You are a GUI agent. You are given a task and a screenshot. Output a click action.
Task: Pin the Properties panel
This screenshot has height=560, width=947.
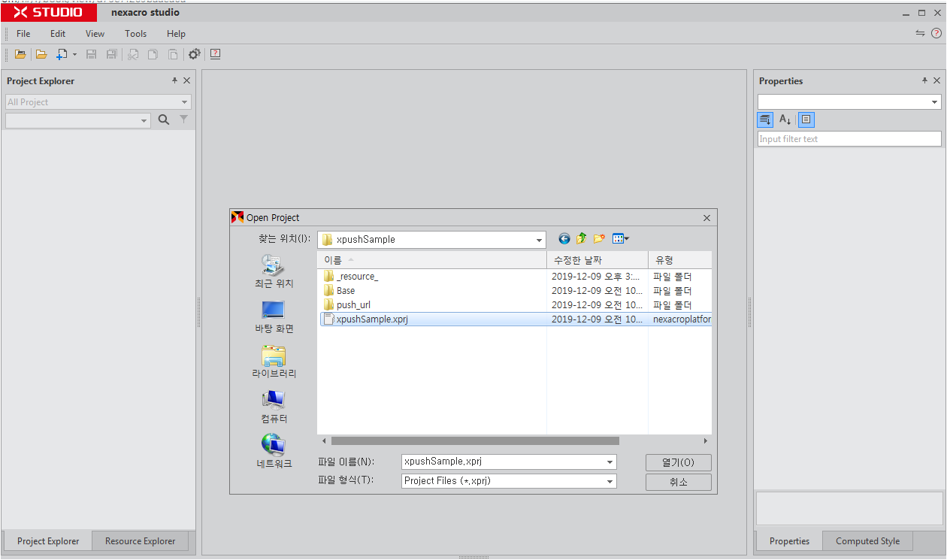click(924, 80)
